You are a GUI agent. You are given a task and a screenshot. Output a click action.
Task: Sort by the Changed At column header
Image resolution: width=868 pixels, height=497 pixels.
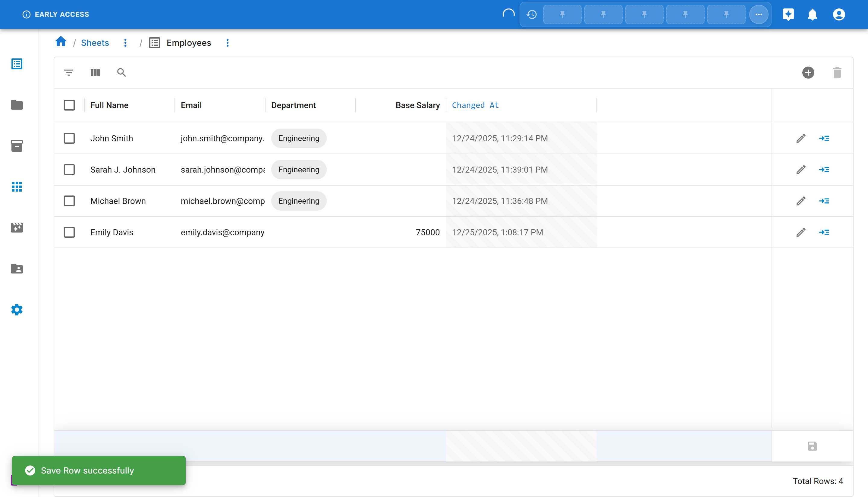coord(475,105)
